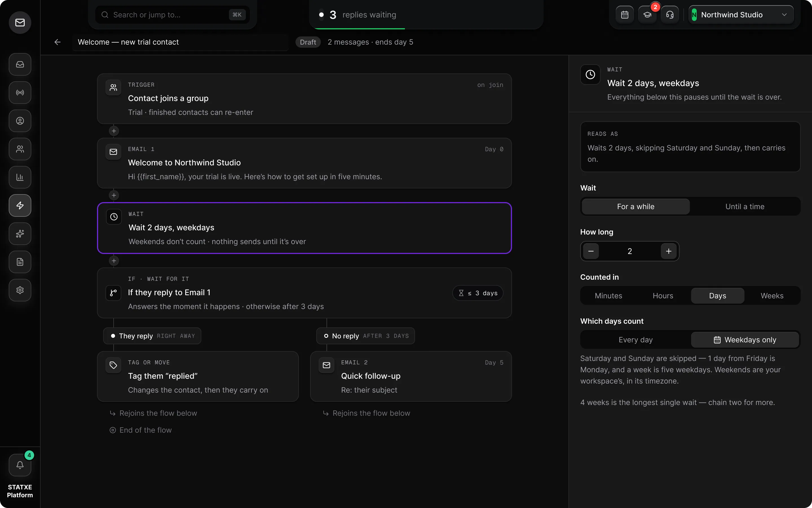Open the Contacts group sidebar icon
This screenshot has width=812, height=508.
[20, 149]
